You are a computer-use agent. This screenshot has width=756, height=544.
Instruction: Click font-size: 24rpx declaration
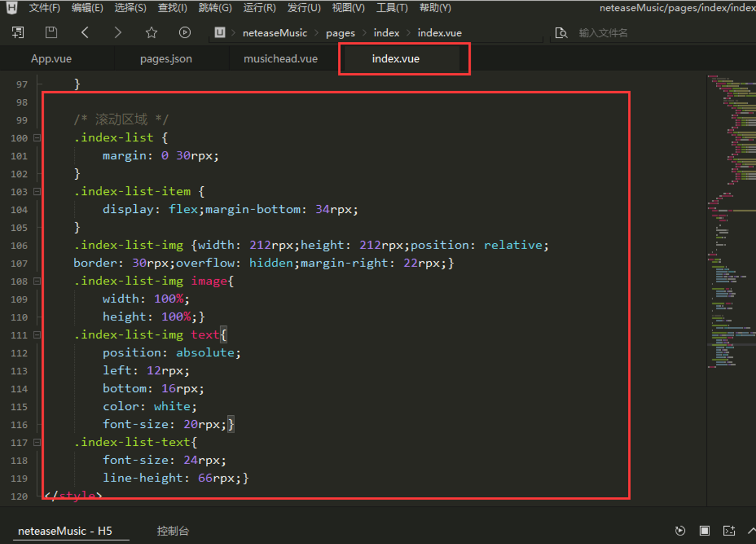[x=165, y=460]
